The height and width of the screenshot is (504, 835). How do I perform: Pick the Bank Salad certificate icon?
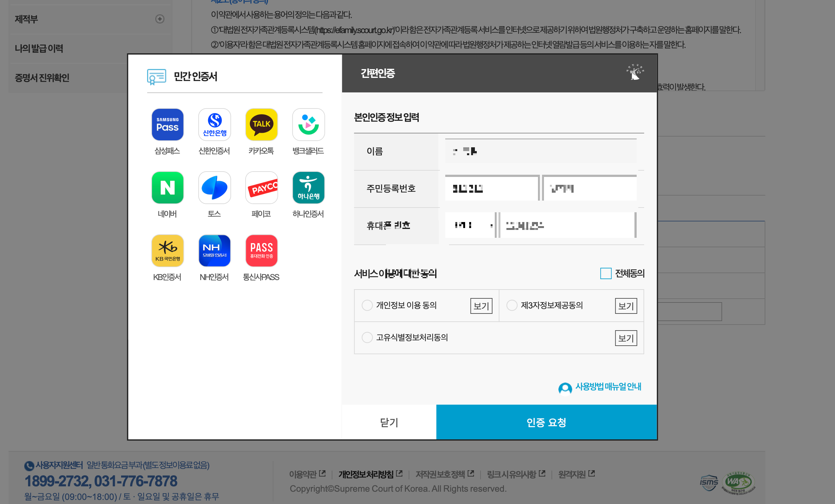(x=308, y=124)
